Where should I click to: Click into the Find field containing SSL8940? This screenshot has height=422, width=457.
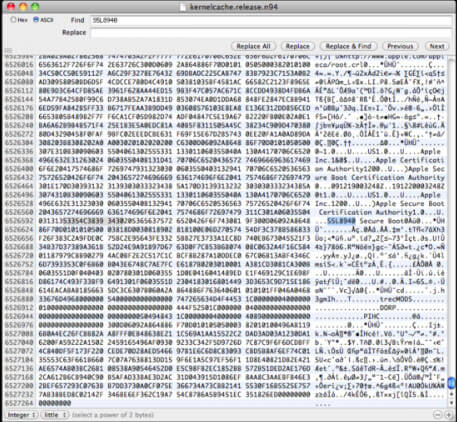click(271, 20)
